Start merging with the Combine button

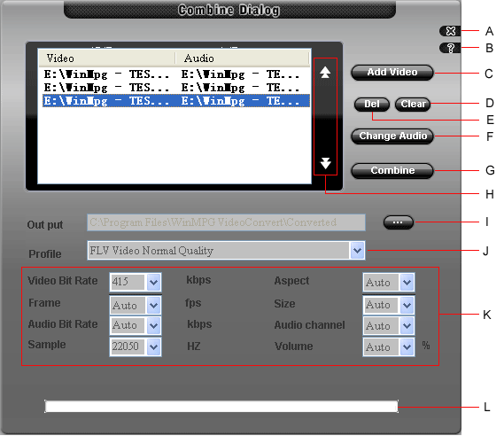pos(392,170)
